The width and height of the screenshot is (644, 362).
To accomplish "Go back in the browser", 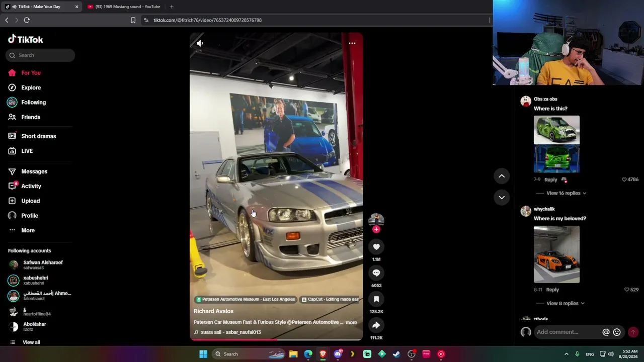I will click(7, 20).
